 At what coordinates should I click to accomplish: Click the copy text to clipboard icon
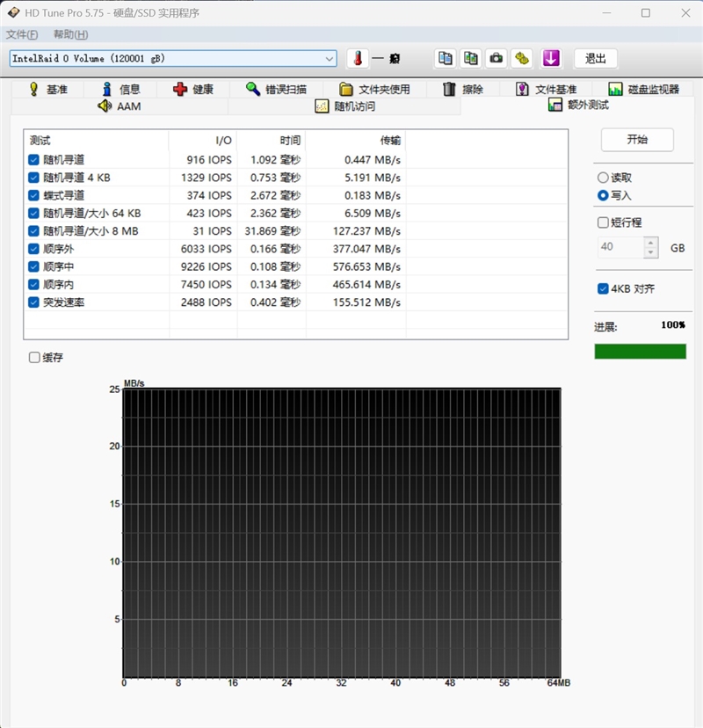(445, 59)
